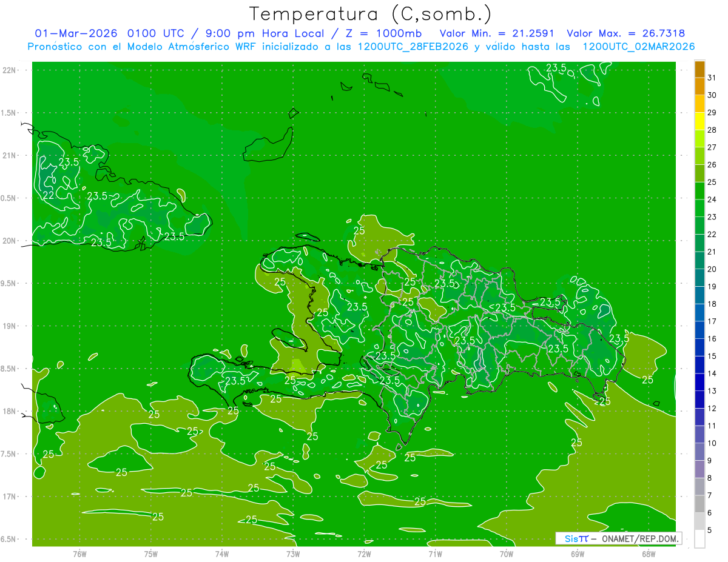Image resolution: width=728 pixels, height=562 pixels.
Task: Click the 22N latitude axis label
Action: pyautogui.click(x=8, y=70)
